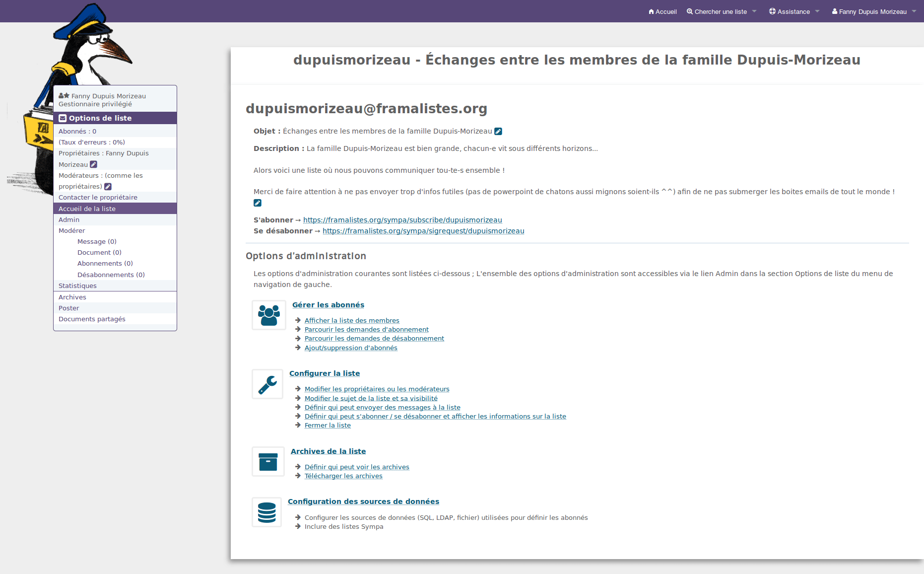Open Télécharger les archives link

343,476
